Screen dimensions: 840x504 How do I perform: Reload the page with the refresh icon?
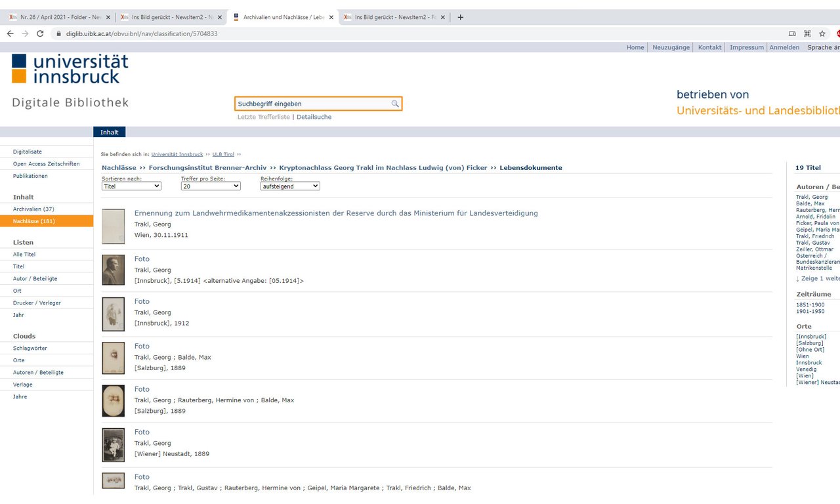tap(40, 33)
